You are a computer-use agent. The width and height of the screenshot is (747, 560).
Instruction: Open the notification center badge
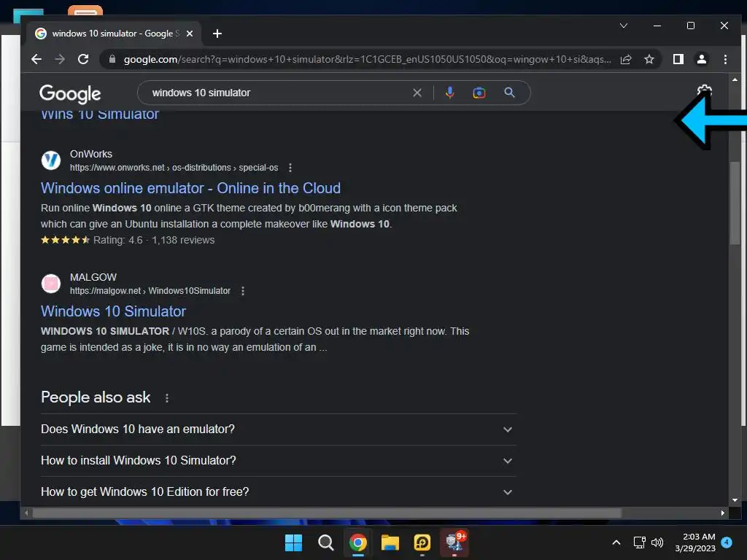727,542
